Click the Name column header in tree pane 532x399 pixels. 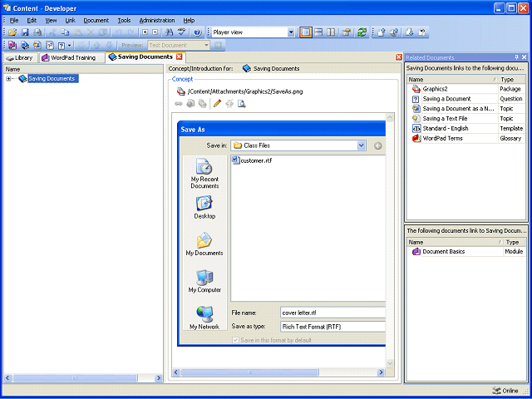83,69
